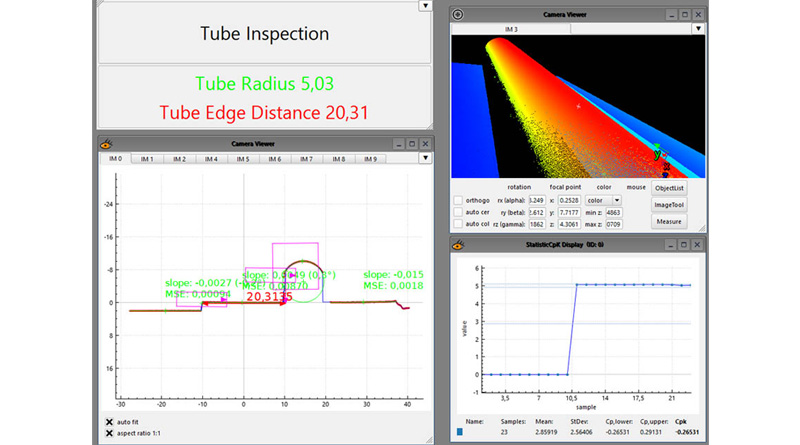800x445 pixels.
Task: Click the blue series legend square under Name
Action: (459, 432)
